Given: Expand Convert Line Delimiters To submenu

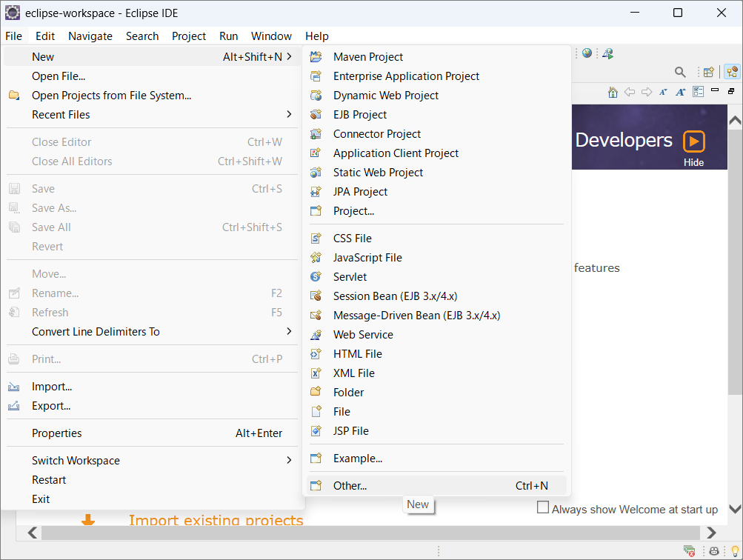Looking at the screenshot, I should (289, 332).
